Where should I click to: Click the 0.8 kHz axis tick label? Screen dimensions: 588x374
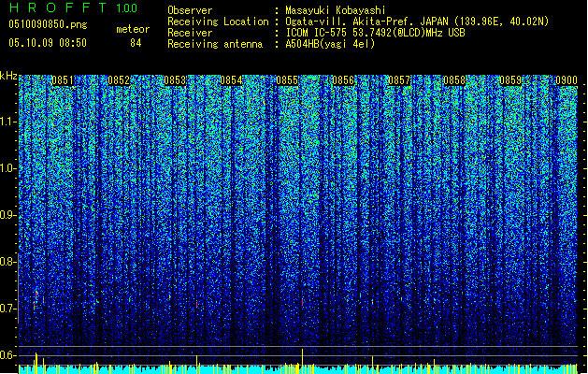[x=8, y=262]
